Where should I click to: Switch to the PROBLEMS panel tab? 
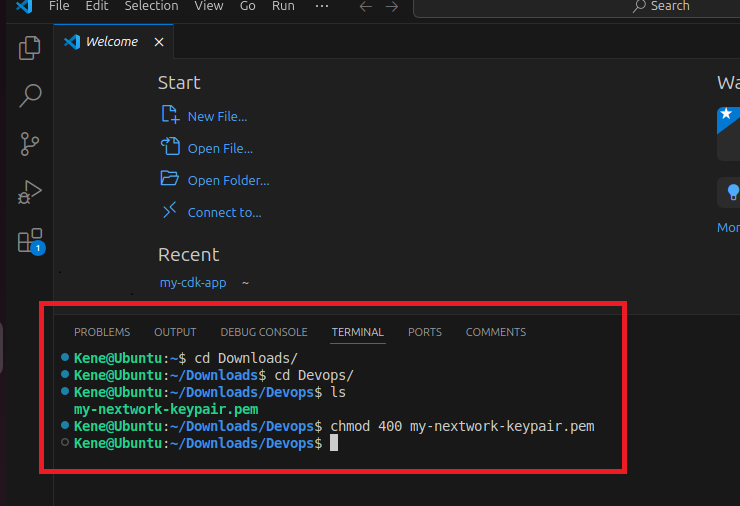102,332
